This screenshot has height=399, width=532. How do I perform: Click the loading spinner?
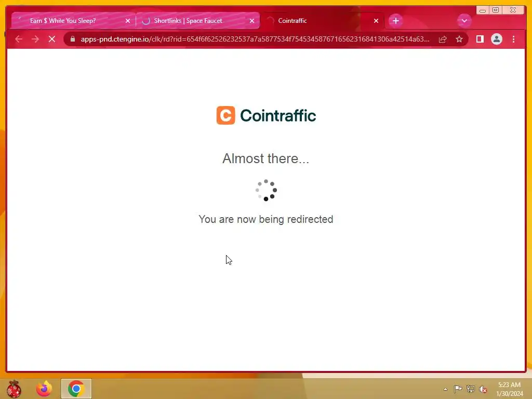(x=266, y=190)
